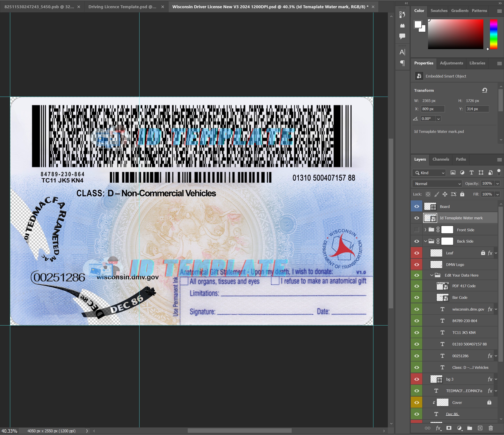Open the Normal blending mode dropdown

point(437,184)
